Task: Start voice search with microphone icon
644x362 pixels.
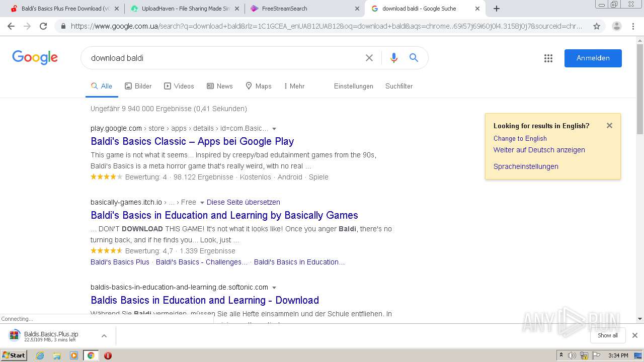Action: pyautogui.click(x=394, y=58)
